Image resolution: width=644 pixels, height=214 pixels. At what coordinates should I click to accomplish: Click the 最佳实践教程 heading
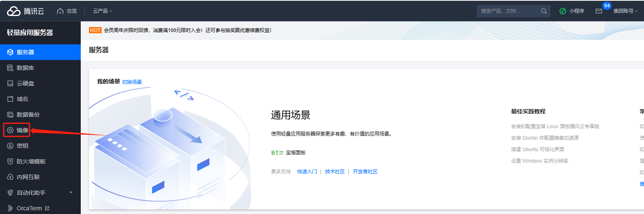coord(528,111)
